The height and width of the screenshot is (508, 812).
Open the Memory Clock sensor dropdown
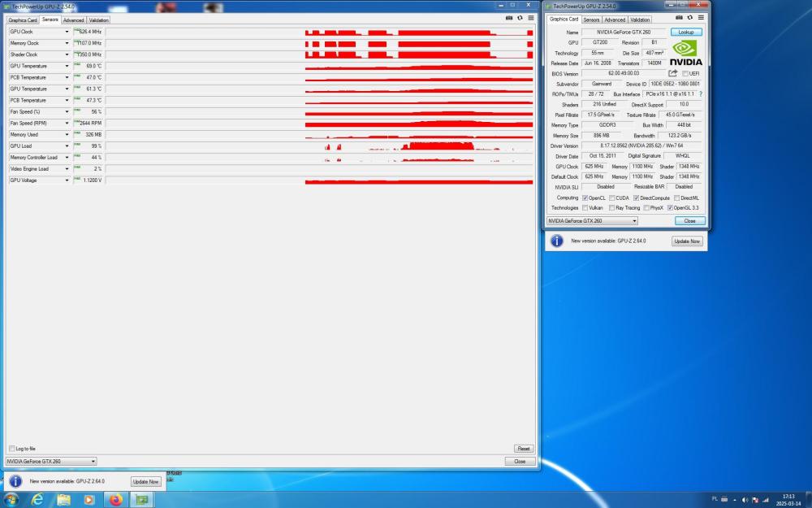[67, 43]
